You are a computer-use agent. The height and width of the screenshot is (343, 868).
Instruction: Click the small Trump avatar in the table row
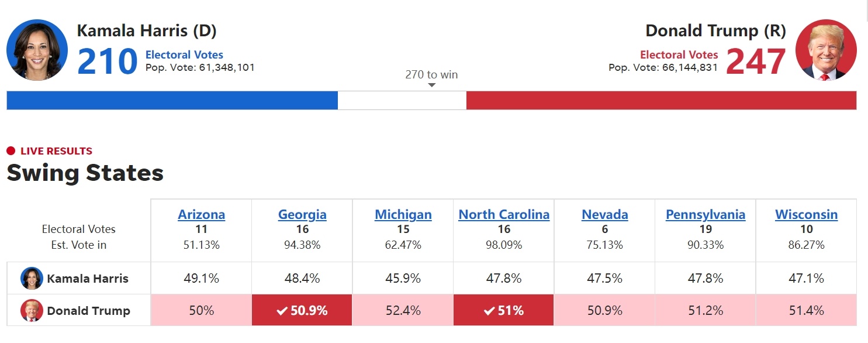coord(32,311)
